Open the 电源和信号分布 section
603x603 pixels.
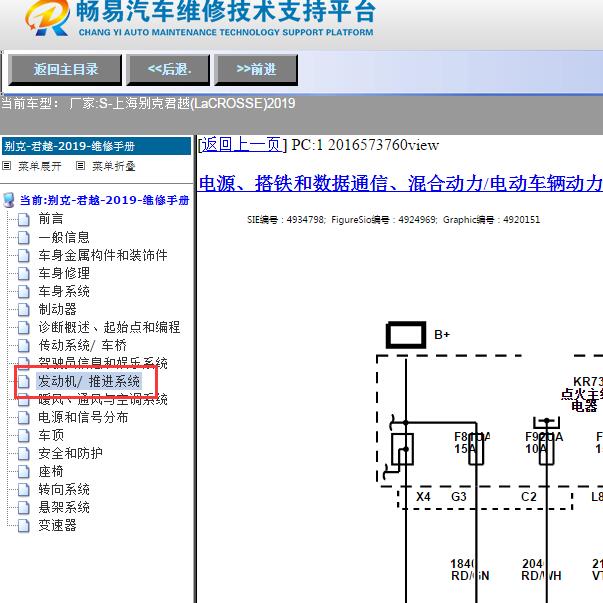[83, 417]
